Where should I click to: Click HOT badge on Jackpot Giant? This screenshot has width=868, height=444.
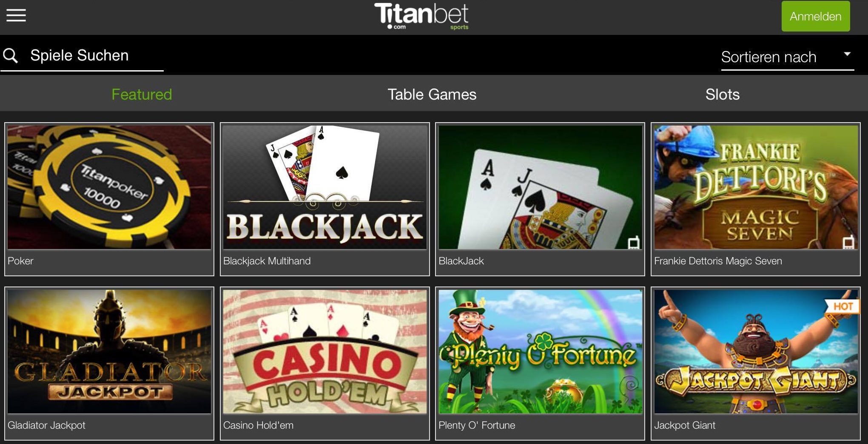click(x=842, y=306)
